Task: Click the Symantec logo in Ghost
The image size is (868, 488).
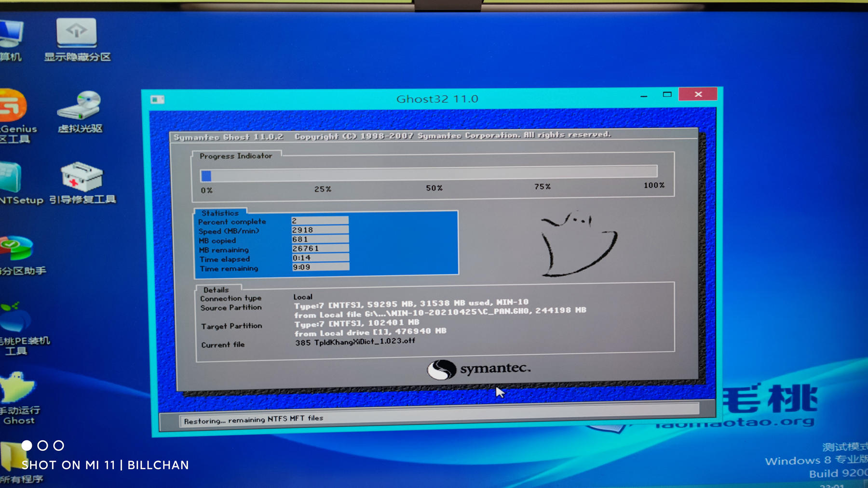Action: pos(478,369)
